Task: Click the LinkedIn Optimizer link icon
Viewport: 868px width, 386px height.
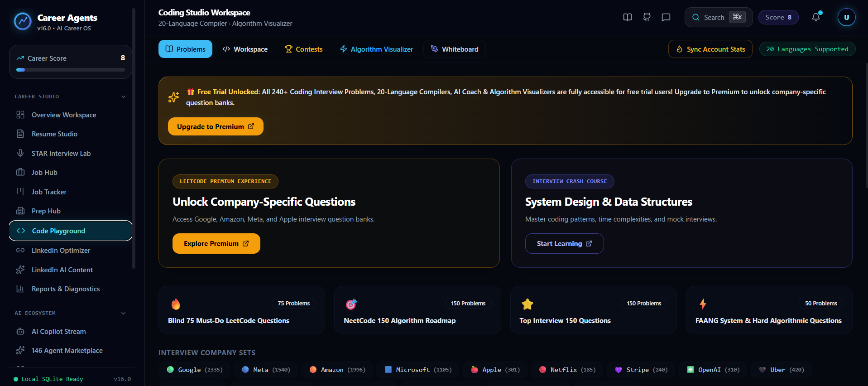Action: [20, 250]
